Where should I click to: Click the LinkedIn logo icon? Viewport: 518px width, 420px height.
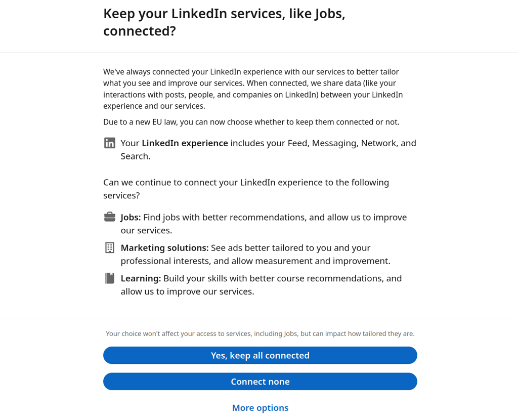click(110, 143)
